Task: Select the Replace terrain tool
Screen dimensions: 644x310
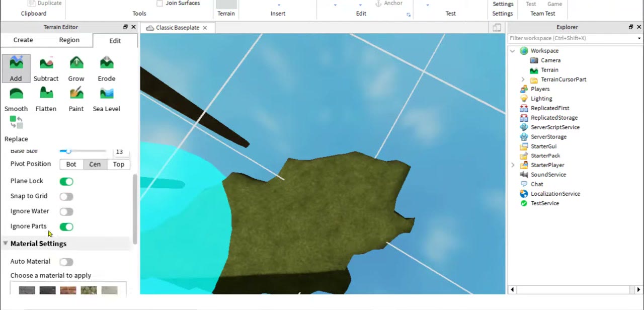Action: 16,129
